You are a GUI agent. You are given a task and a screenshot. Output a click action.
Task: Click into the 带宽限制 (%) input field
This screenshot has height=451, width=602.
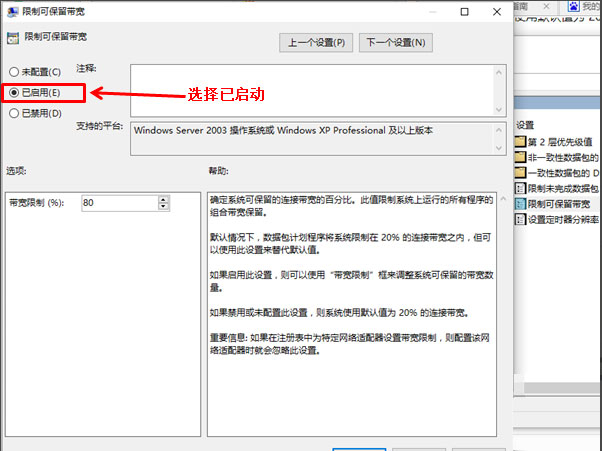click(x=118, y=203)
